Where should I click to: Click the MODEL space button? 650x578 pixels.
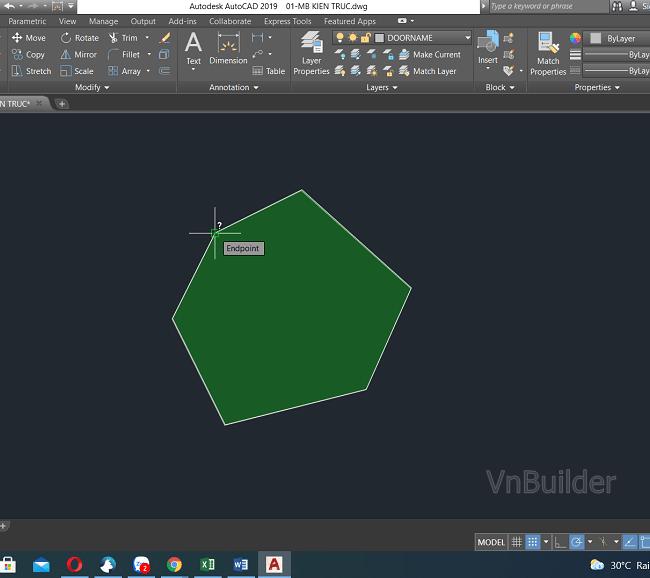point(491,542)
